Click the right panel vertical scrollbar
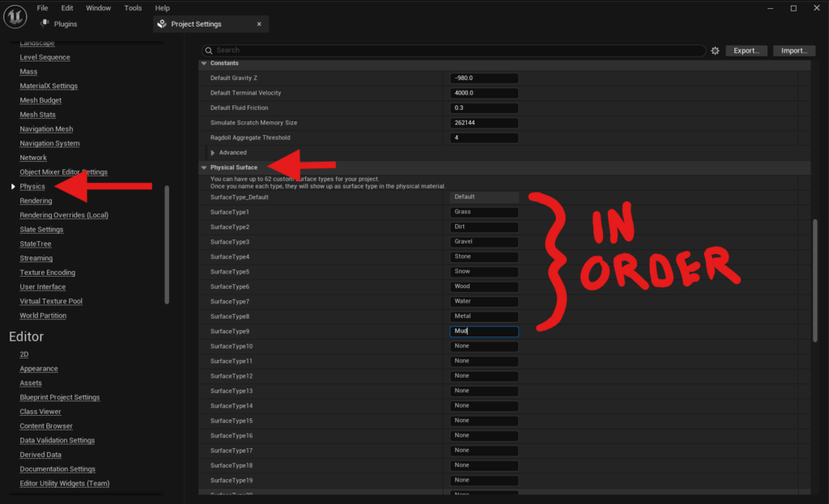 (814, 279)
